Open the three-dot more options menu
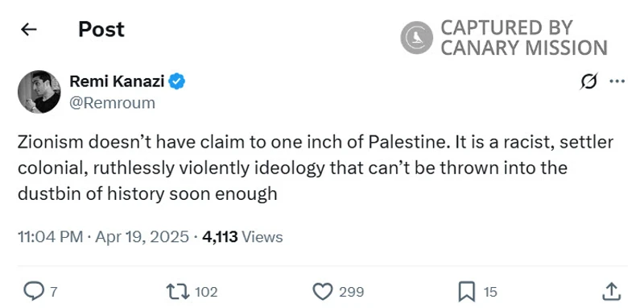 (617, 81)
